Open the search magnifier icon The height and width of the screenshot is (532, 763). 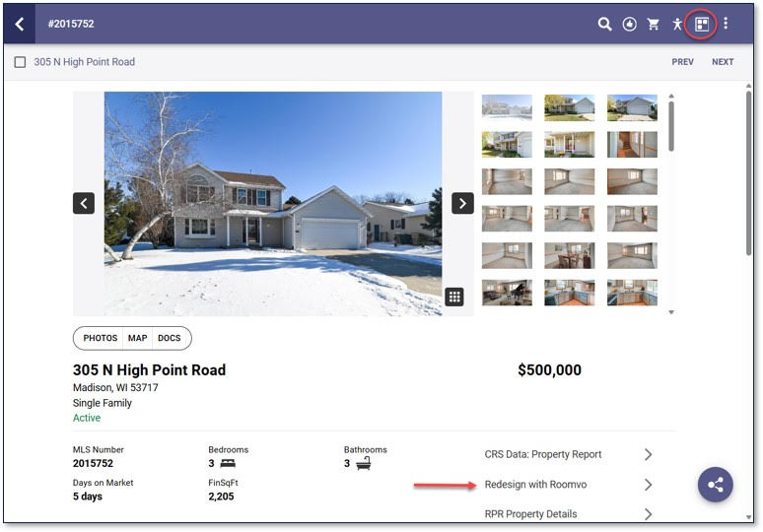click(x=605, y=24)
